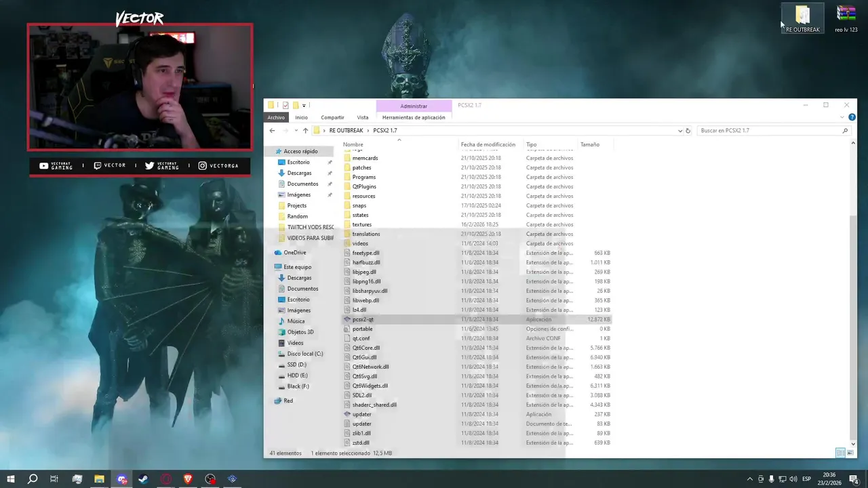
Task: Open the volume control in tray
Action: point(793,479)
